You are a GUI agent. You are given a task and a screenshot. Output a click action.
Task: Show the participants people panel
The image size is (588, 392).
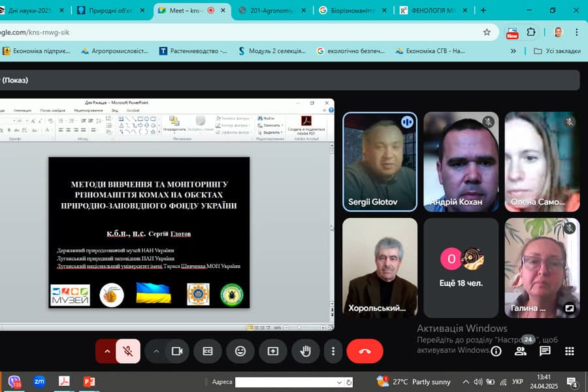click(x=521, y=351)
